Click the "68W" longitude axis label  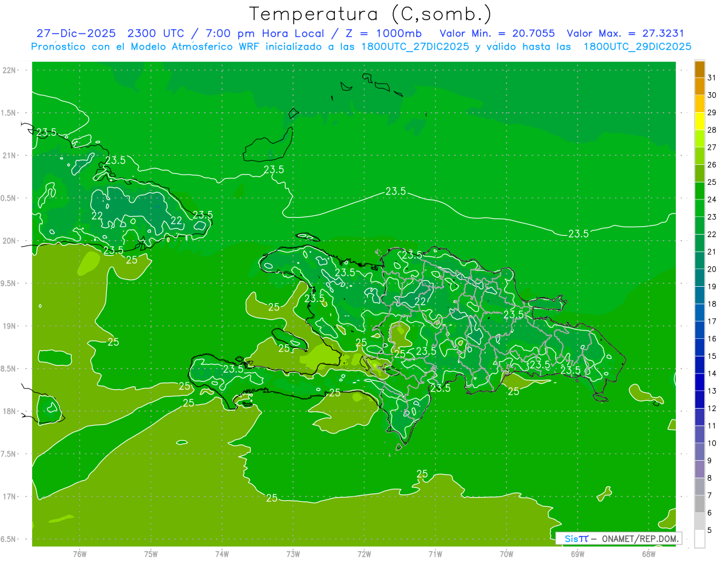[649, 554]
